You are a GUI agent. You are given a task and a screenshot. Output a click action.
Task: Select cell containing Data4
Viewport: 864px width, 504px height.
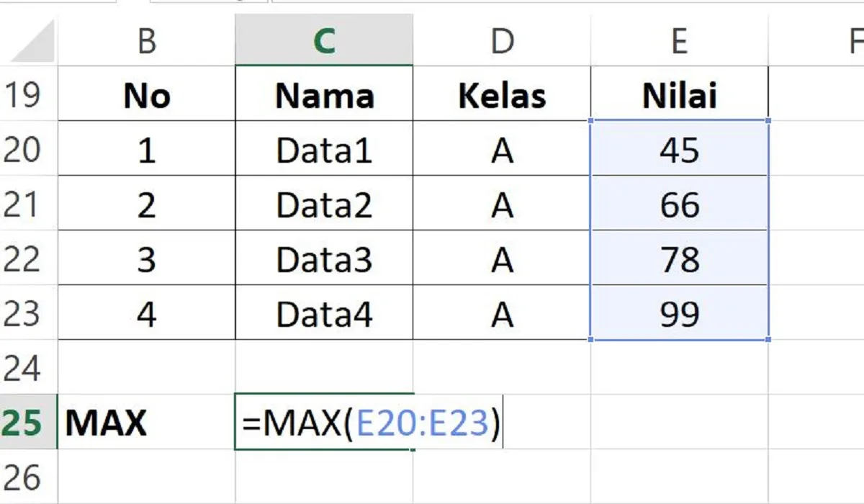point(324,313)
